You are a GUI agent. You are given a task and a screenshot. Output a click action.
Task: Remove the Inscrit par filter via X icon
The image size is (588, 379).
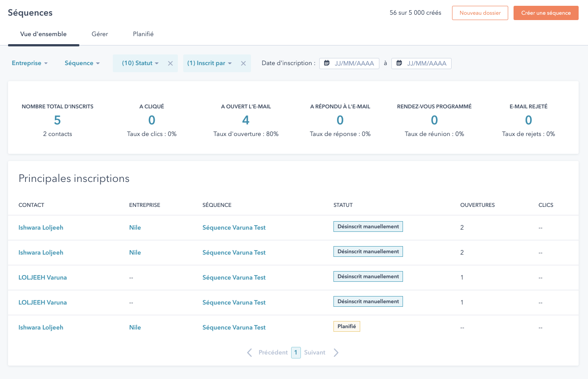coord(243,63)
